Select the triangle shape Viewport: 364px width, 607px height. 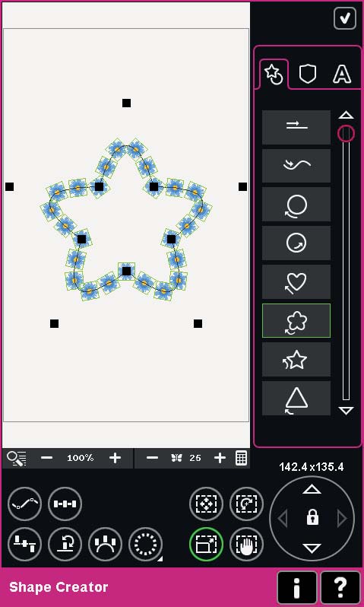(296, 398)
